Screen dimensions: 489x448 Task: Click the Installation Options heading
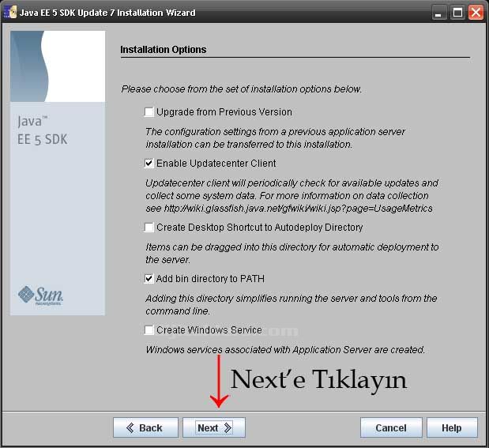164,50
